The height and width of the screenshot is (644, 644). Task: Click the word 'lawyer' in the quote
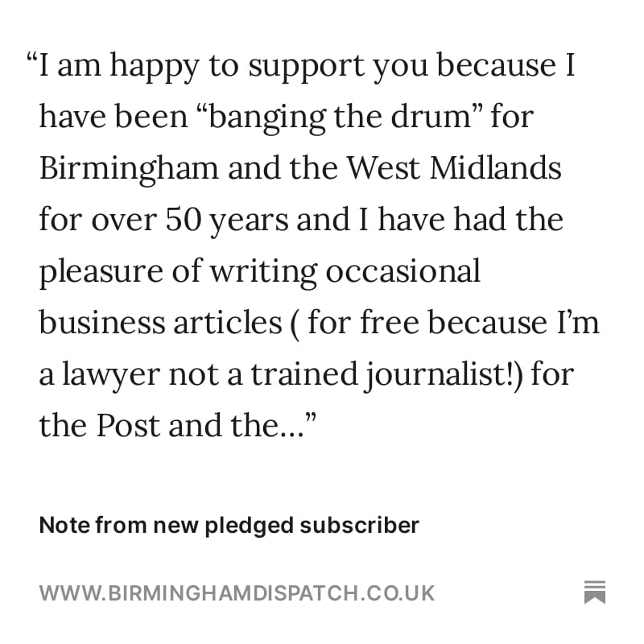click(x=111, y=374)
